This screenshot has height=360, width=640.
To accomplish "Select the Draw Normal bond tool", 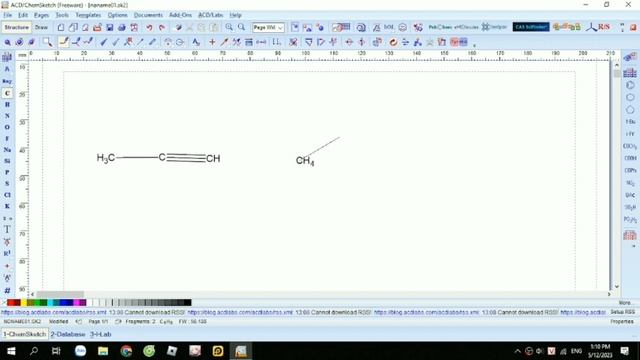I will coord(64,42).
